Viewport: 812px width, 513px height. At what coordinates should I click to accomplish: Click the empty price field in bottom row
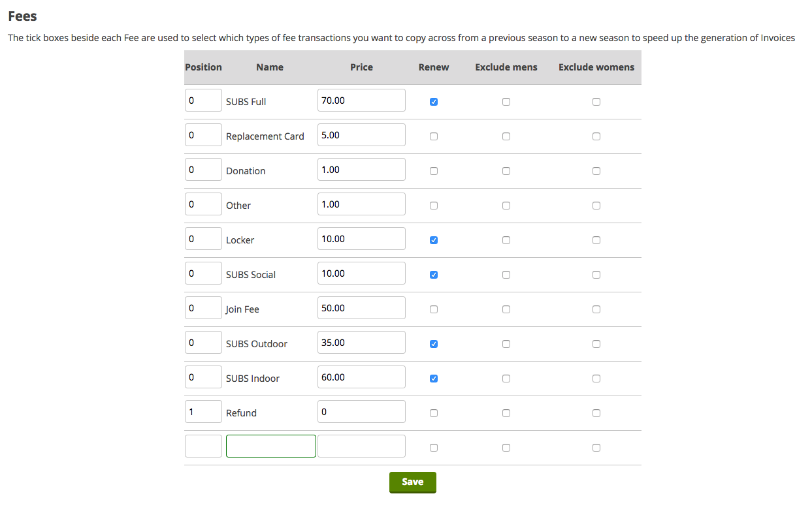click(x=361, y=446)
